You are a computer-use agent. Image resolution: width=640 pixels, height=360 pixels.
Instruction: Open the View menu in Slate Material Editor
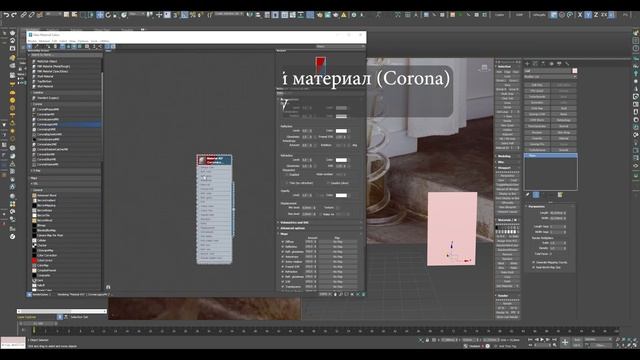tap(73, 41)
